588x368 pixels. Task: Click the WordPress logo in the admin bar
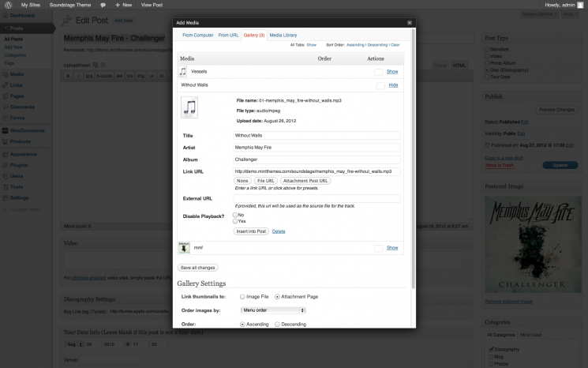(x=8, y=5)
